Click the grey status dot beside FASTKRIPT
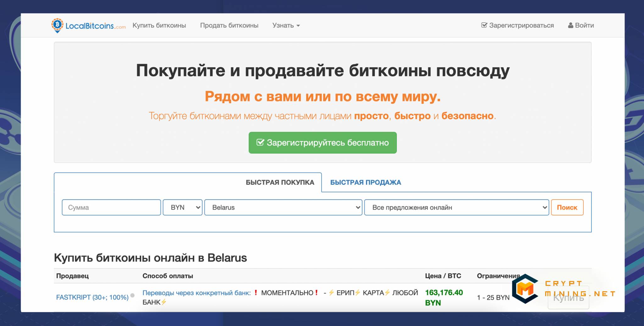This screenshot has width=644, height=326. coord(132,295)
